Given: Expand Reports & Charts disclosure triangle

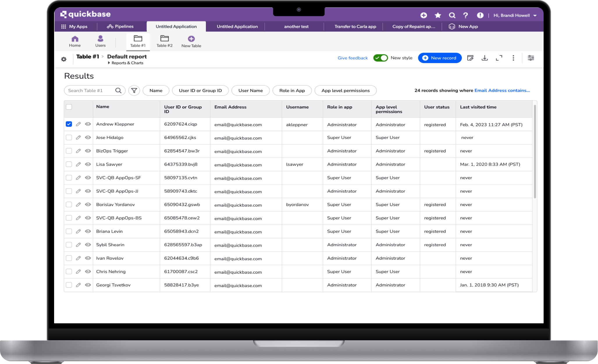Looking at the screenshot, I should click(x=109, y=63).
